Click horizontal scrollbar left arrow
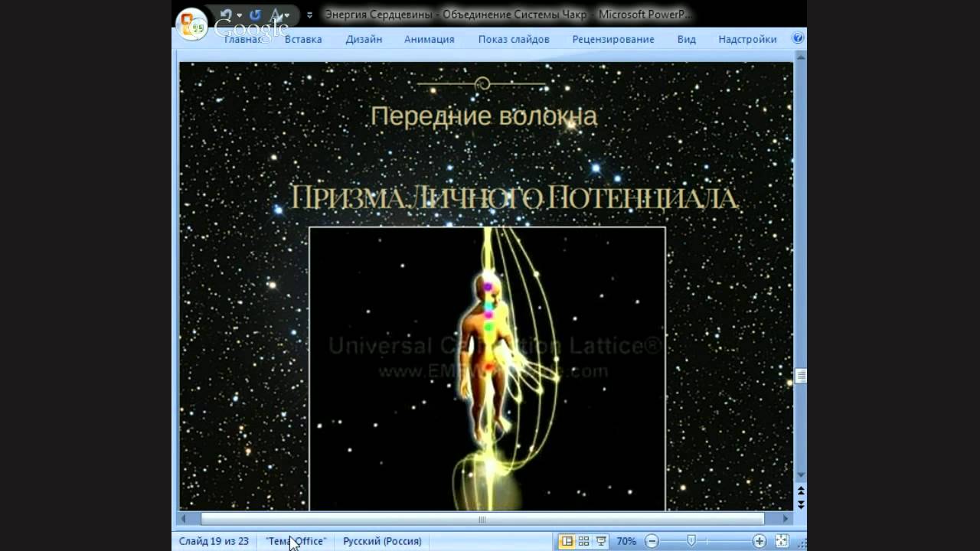The image size is (980, 551). click(184, 519)
